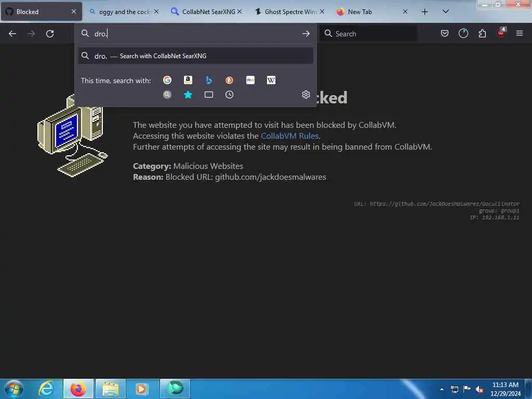Open the CollabVM Rules link
This screenshot has height=399, width=532.
click(x=289, y=136)
